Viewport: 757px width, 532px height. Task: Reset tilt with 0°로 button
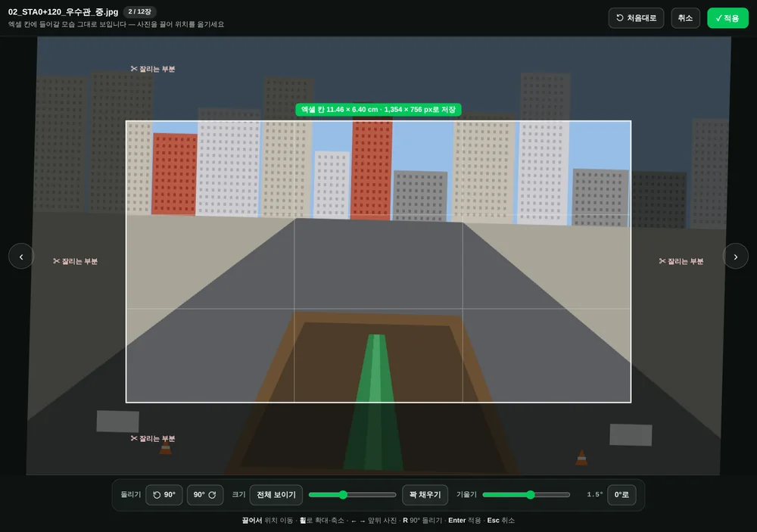coord(621,495)
